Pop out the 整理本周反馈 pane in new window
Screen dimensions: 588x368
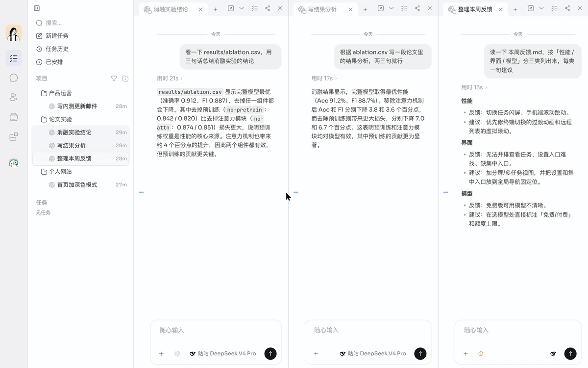pyautogui.click(x=531, y=8)
